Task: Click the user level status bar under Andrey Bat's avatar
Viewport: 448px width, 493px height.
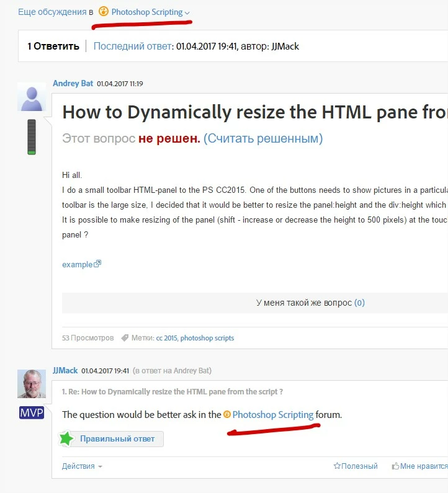Action: click(32, 137)
